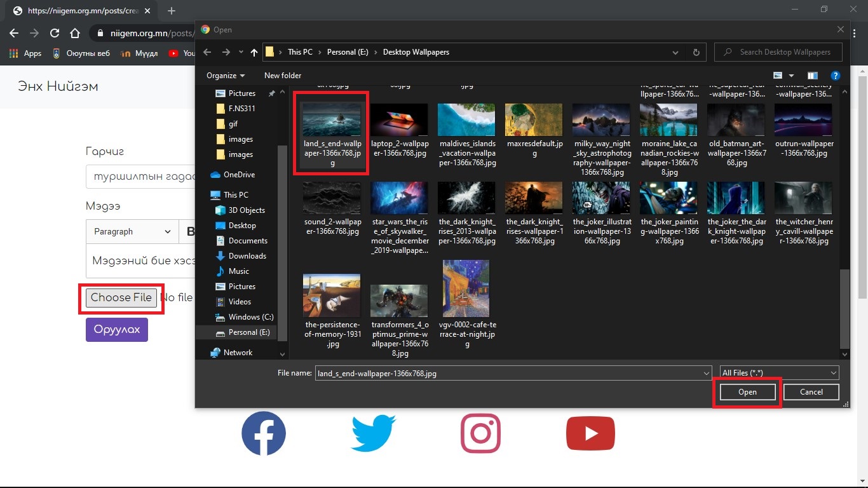The image size is (868, 488).
Task: Select Downloads in the navigation pane
Action: coord(247,256)
